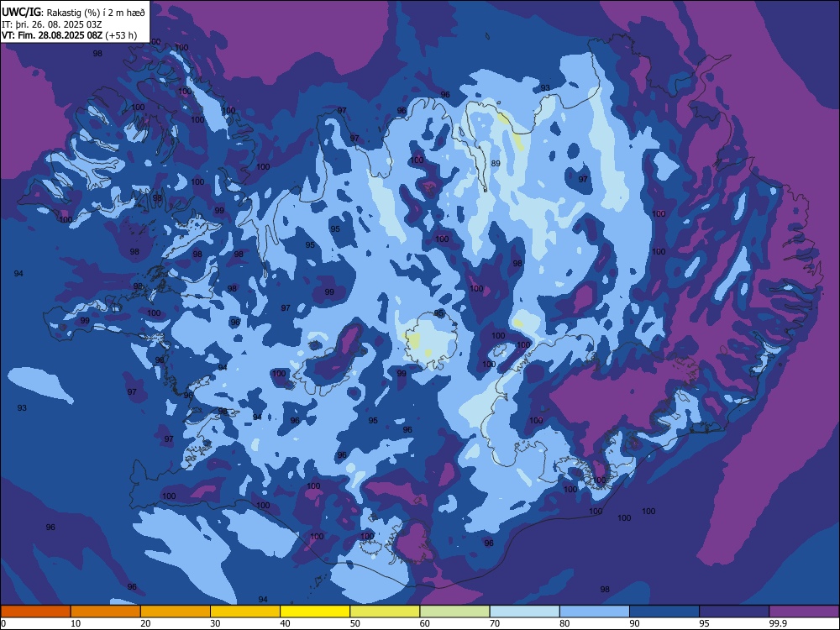Click the "70" tick label under the legend

495,623
